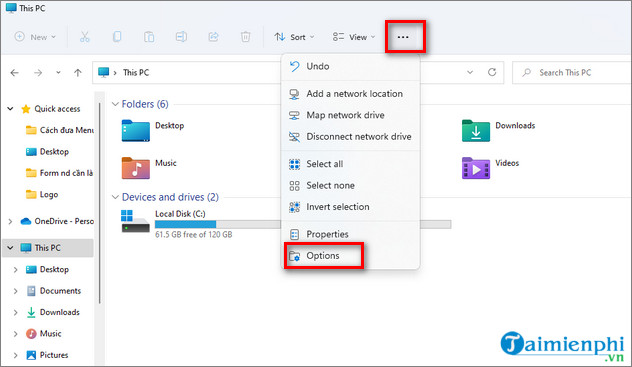Choose Undo from the menu

tap(351, 66)
